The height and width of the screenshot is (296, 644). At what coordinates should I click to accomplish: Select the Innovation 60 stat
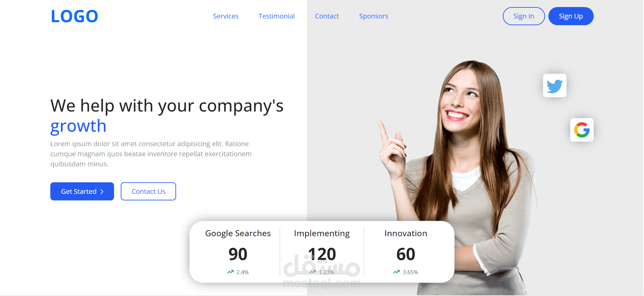click(x=406, y=252)
